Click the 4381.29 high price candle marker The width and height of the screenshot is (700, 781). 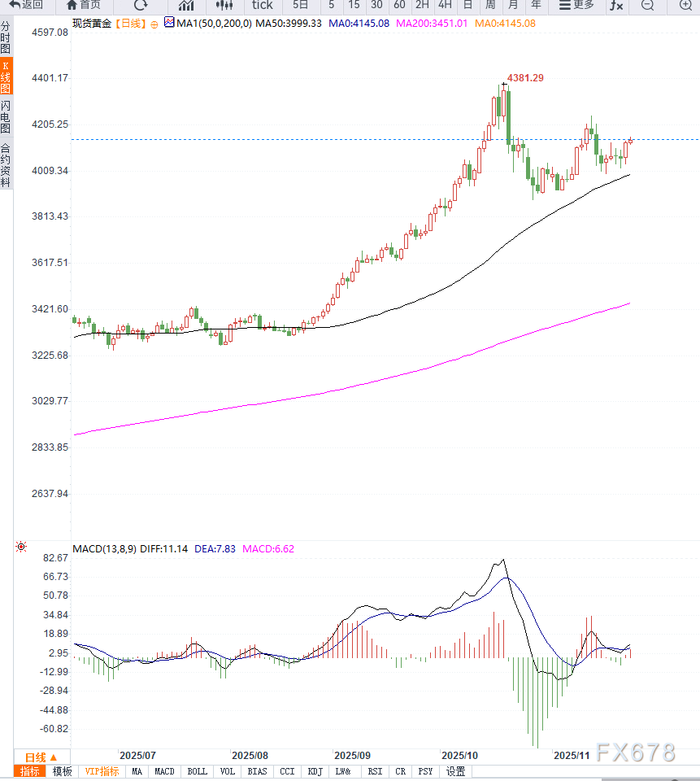[x=505, y=84]
